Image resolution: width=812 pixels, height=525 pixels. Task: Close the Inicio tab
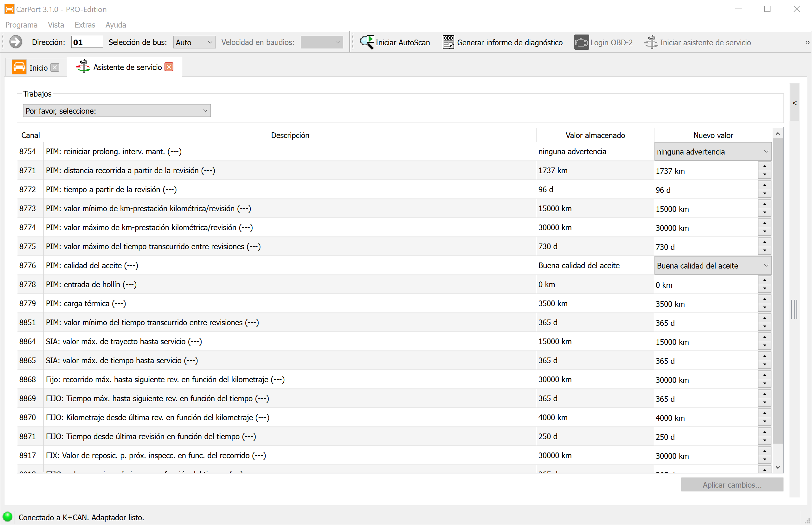[x=55, y=67]
